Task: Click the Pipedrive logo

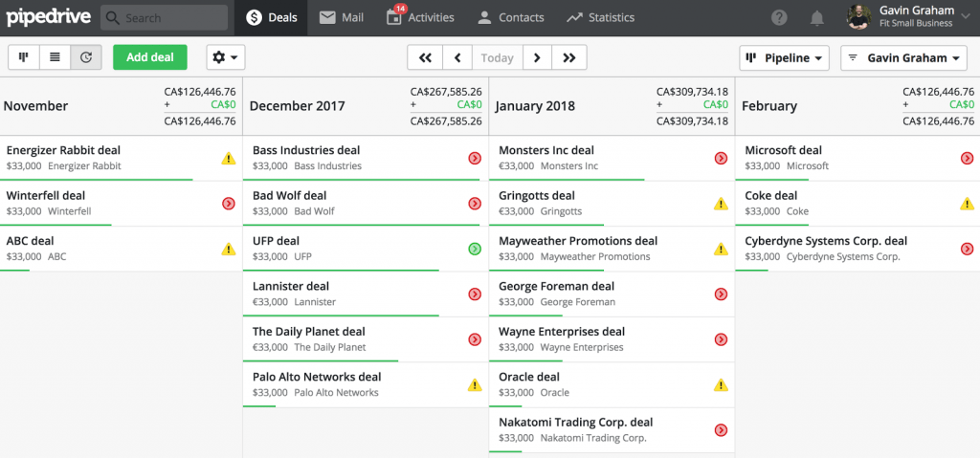Action: (48, 17)
